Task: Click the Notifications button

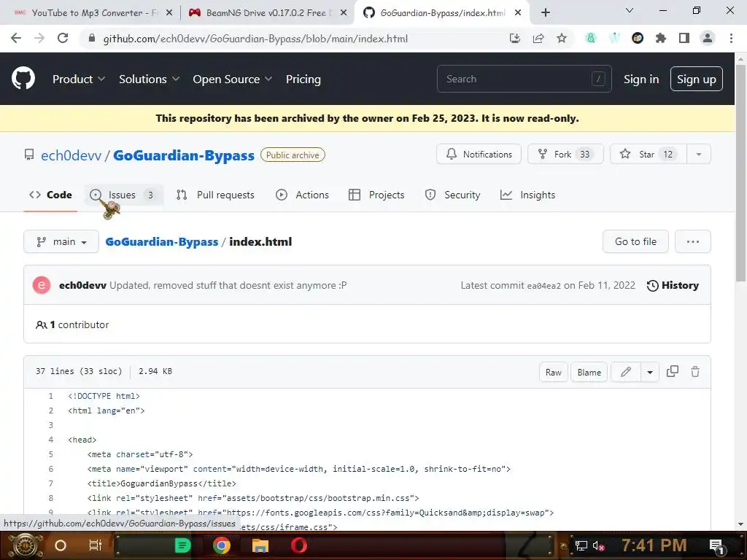Action: click(x=479, y=155)
